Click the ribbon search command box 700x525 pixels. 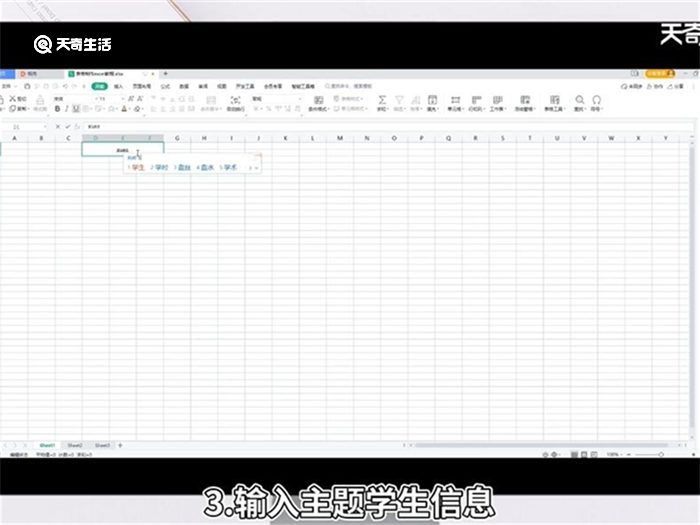point(349,86)
